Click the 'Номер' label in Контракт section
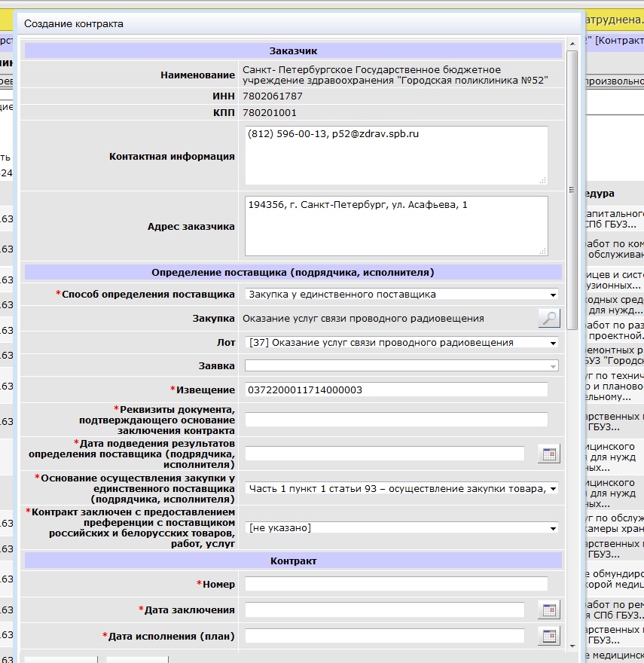 pyautogui.click(x=218, y=585)
